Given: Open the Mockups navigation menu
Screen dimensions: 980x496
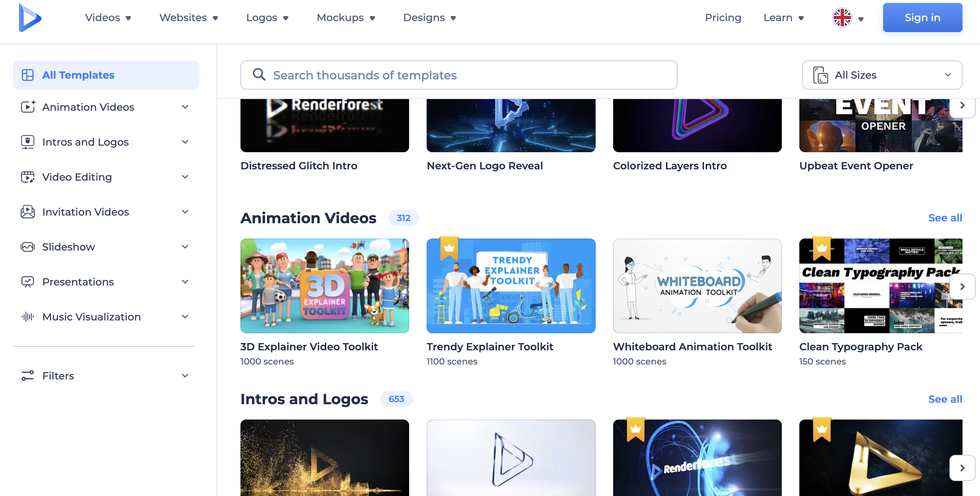Looking at the screenshot, I should (345, 17).
